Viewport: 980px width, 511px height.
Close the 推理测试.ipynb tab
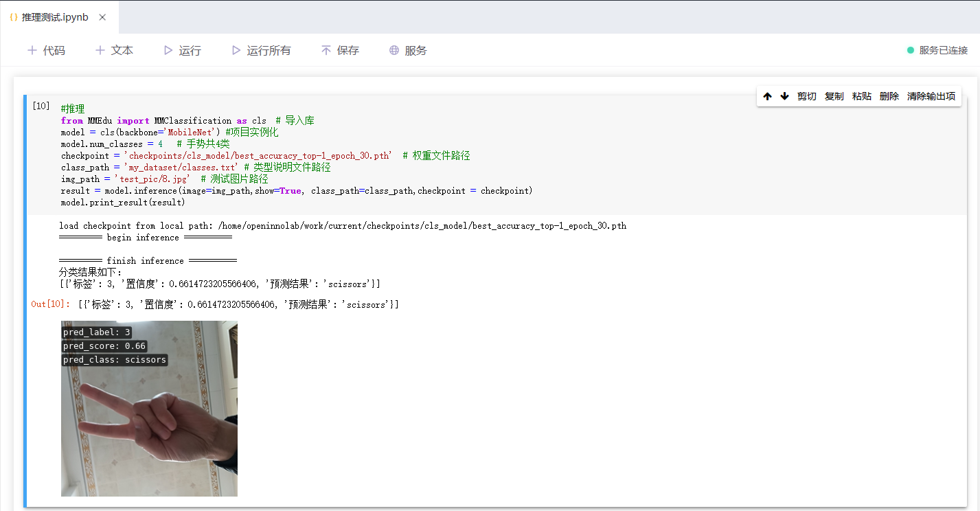(x=102, y=17)
